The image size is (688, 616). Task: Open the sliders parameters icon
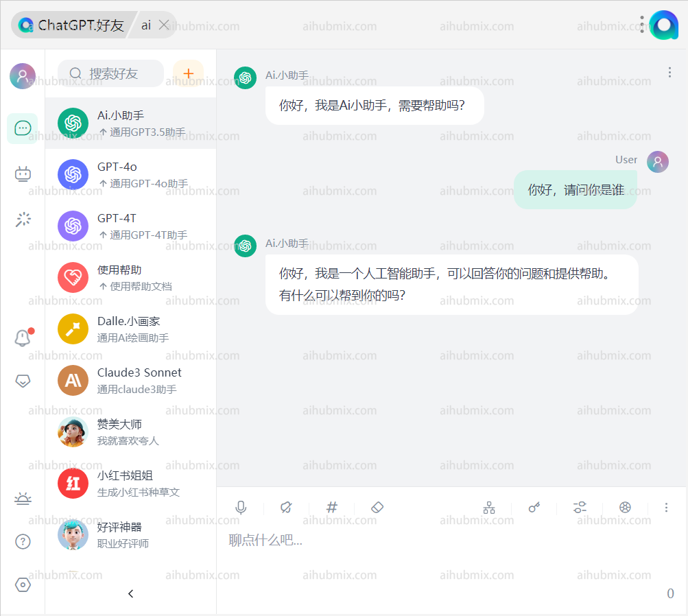pos(580,508)
